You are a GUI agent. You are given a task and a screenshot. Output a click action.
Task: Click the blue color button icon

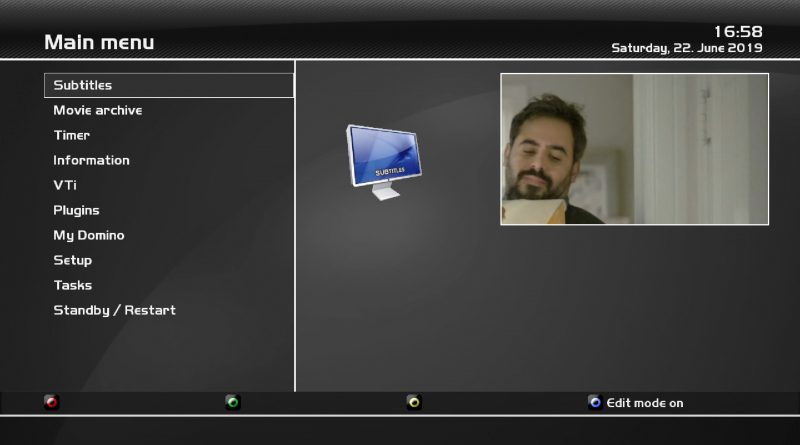595,403
